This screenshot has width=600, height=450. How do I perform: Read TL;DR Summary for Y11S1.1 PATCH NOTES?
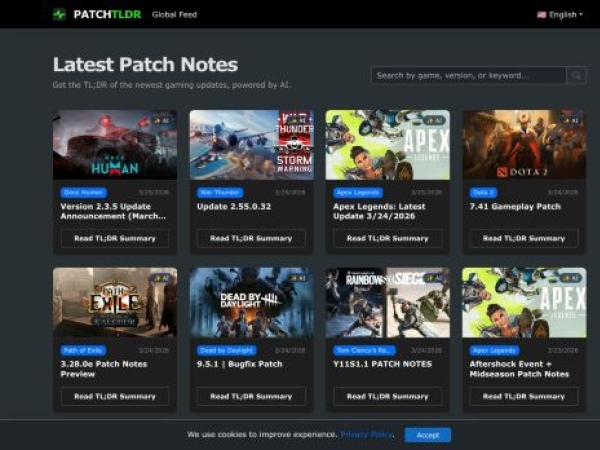click(x=388, y=396)
